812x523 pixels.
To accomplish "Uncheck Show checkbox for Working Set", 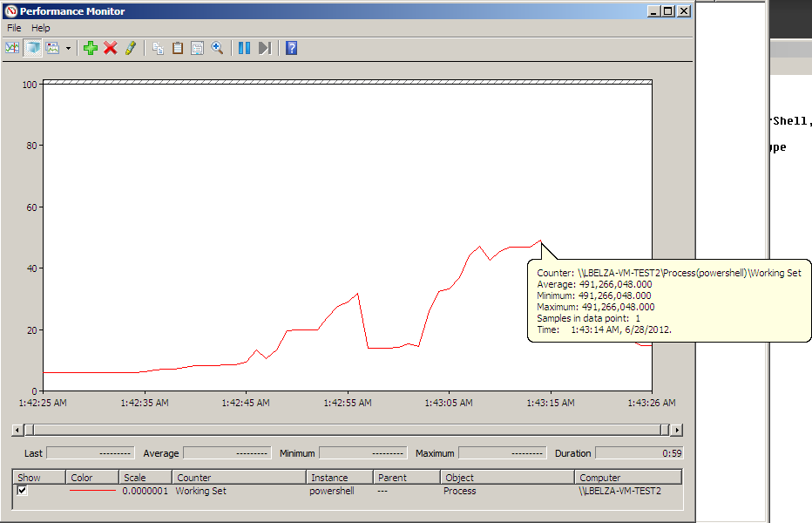I will [23, 491].
